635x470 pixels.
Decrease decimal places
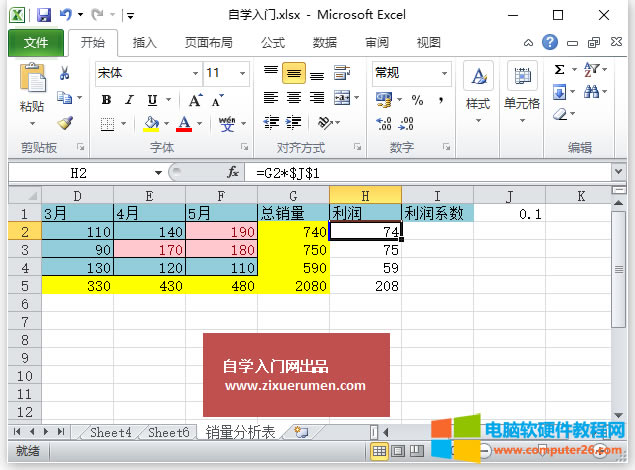(406, 123)
